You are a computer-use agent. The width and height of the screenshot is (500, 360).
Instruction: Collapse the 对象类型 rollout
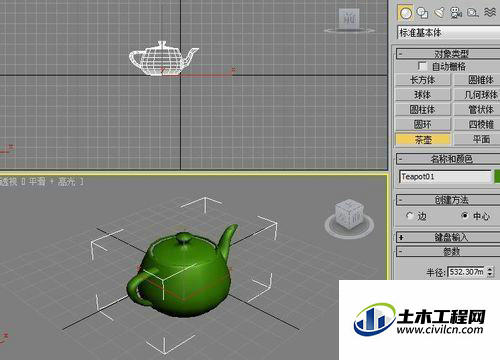(448, 54)
